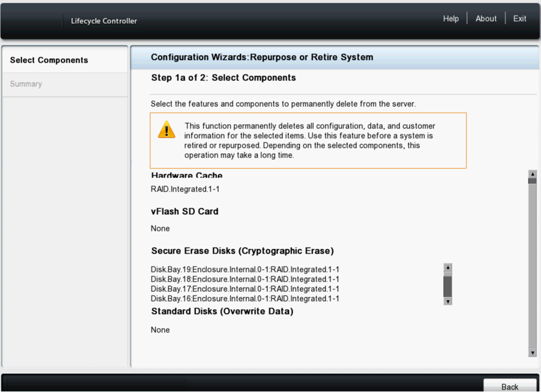Click Secure Erase Disks (Cryptographic Erase) heading

pos(242,251)
